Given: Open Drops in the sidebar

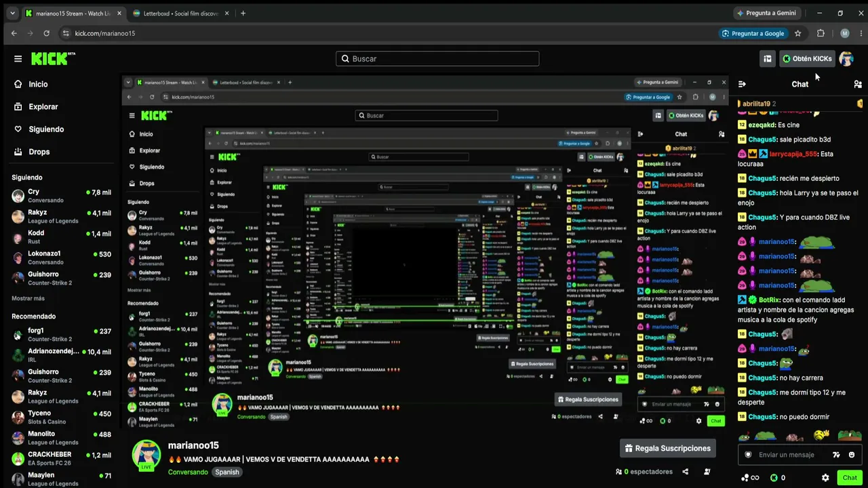Looking at the screenshot, I should pos(39,151).
